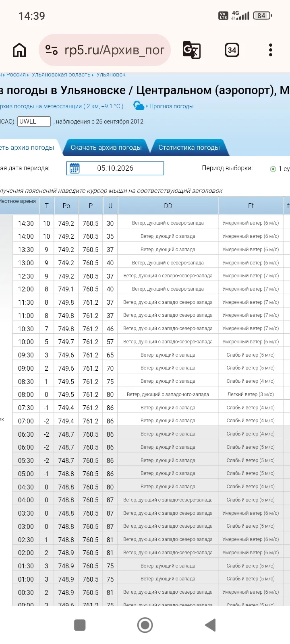This screenshot has width=290, height=644.
Task: Switch to Статистика погоды tab
Action: click(x=189, y=147)
